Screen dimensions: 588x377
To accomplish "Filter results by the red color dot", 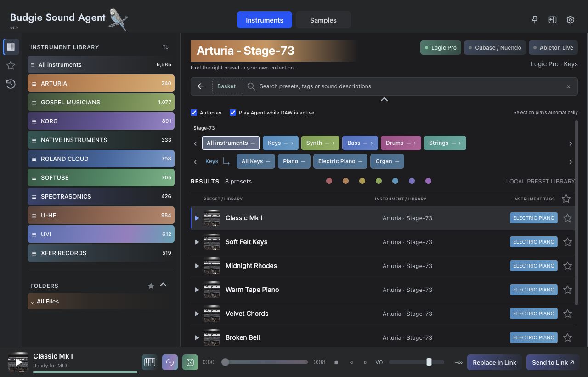I will pyautogui.click(x=329, y=181).
